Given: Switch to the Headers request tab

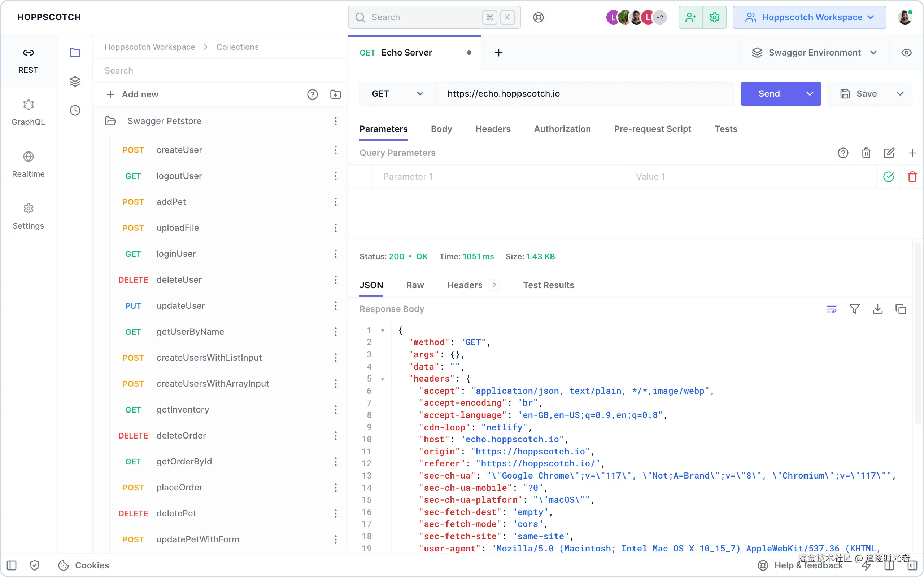Looking at the screenshot, I should pyautogui.click(x=493, y=129).
